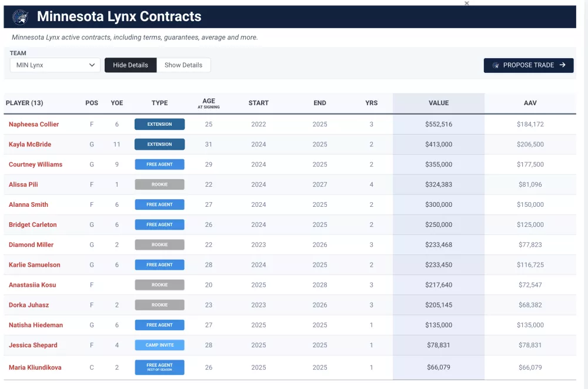The width and height of the screenshot is (588, 389).
Task: Click Dorka Juhasz's ROOKIE badge
Action: click(159, 305)
